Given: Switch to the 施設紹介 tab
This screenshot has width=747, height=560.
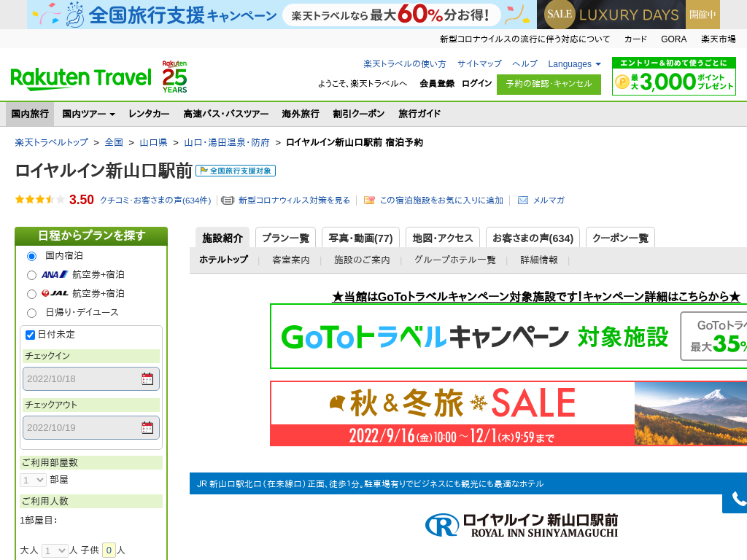Looking at the screenshot, I should 222,238.
